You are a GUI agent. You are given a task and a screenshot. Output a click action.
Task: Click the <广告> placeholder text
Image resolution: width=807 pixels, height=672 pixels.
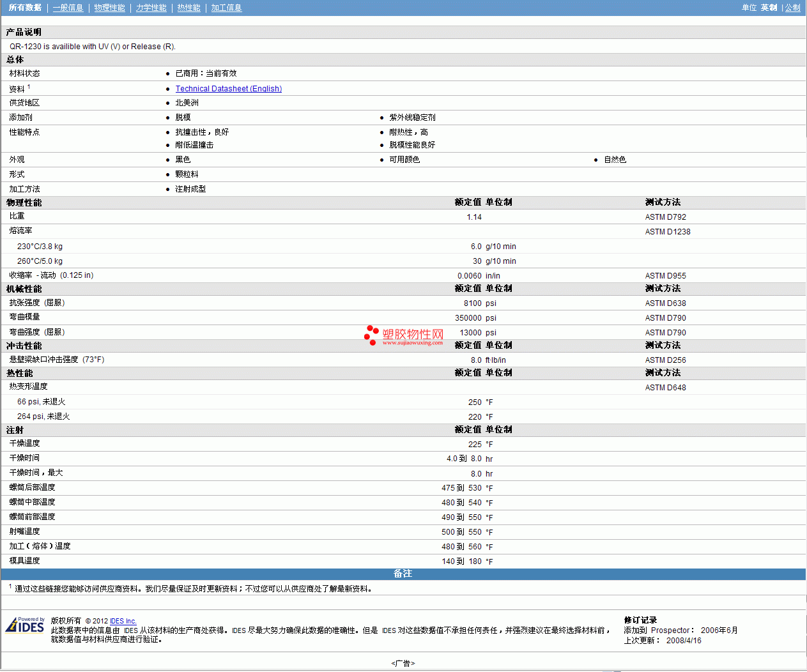point(403,664)
